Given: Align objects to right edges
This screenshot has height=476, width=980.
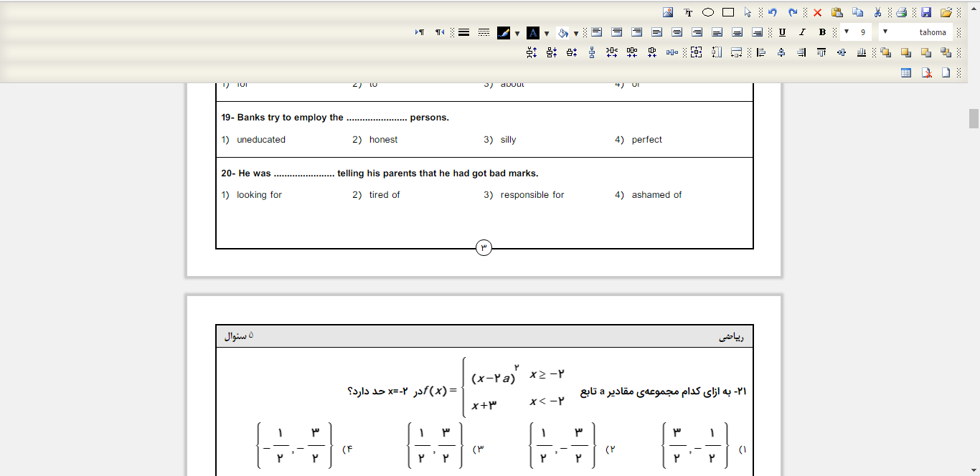Looking at the screenshot, I should click(x=801, y=52).
